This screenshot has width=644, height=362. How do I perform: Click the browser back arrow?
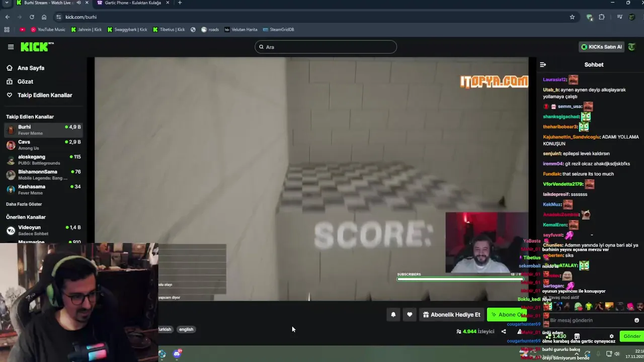point(7,17)
